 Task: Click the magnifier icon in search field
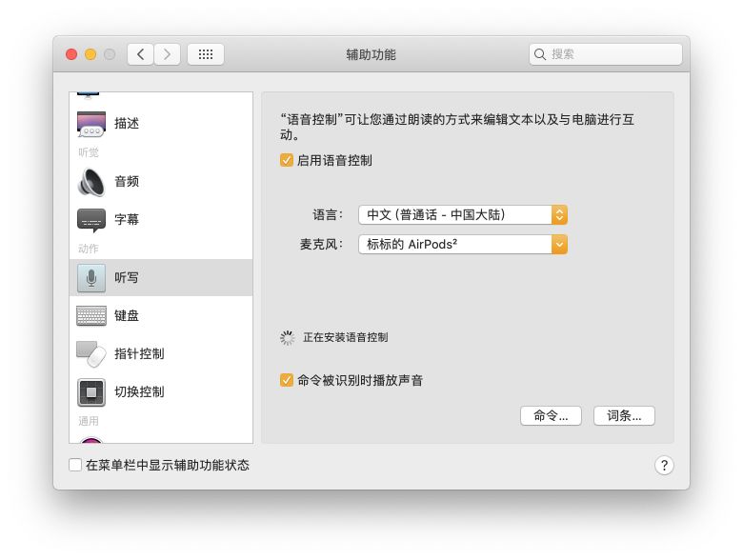[540, 54]
